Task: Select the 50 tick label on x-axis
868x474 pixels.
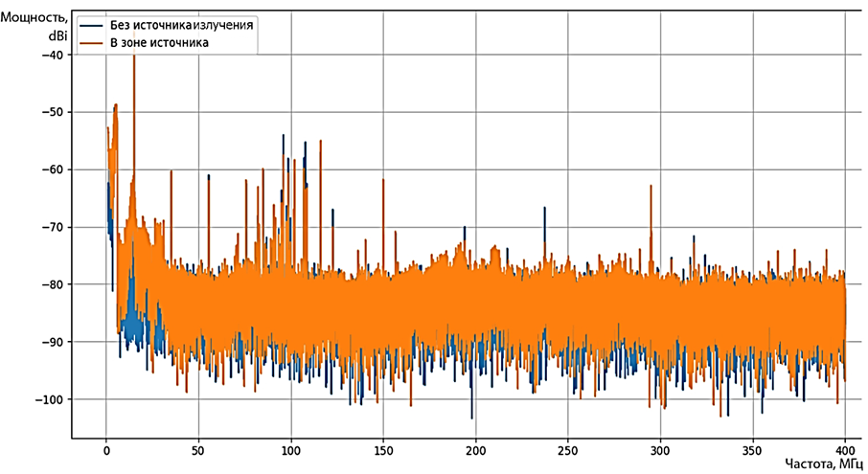Action: pos(198,448)
